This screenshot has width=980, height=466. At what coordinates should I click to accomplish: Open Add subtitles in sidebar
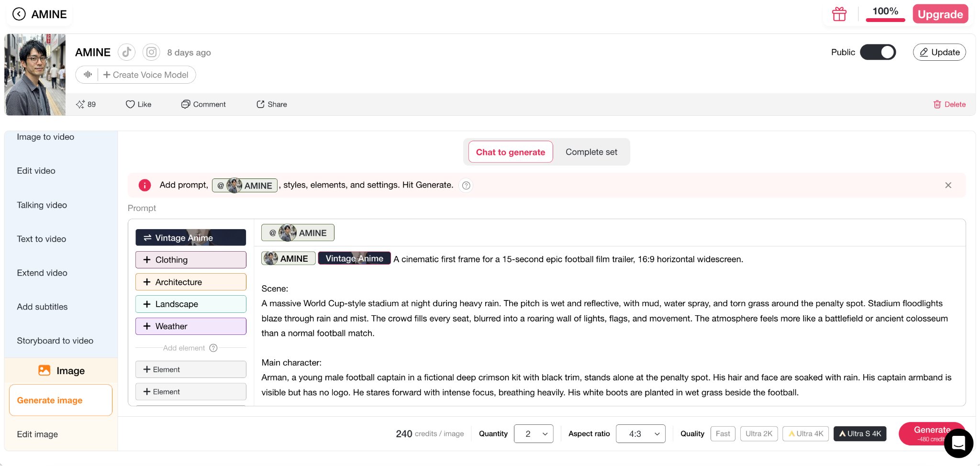tap(42, 307)
